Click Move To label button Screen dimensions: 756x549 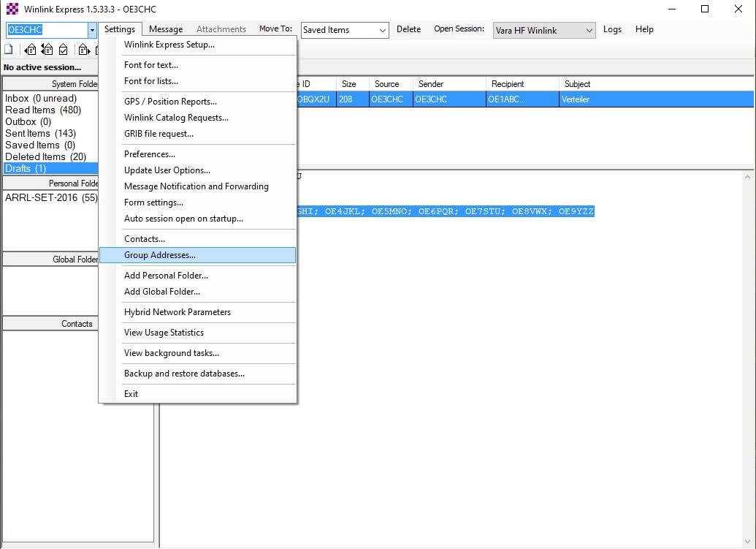(276, 29)
